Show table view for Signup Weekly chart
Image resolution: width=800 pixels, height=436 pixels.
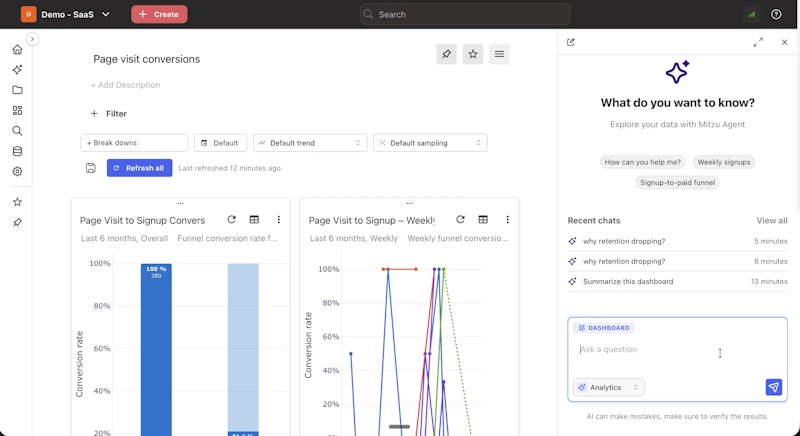tap(483, 219)
